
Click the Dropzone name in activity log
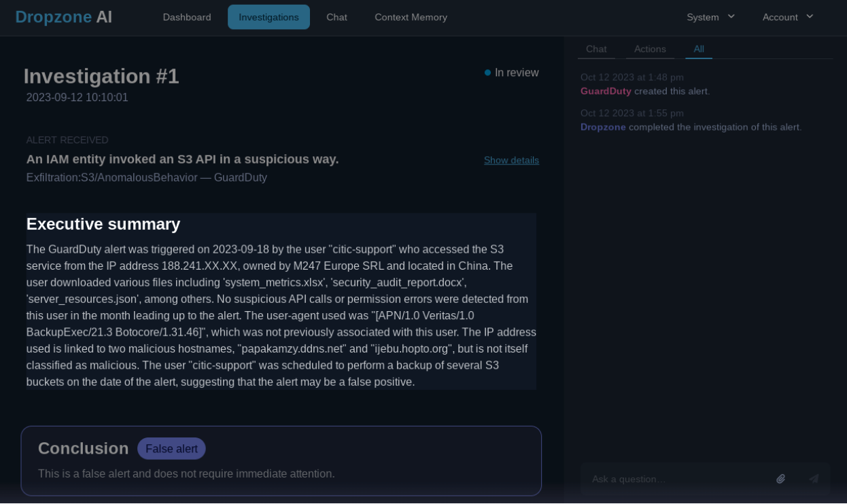point(603,127)
